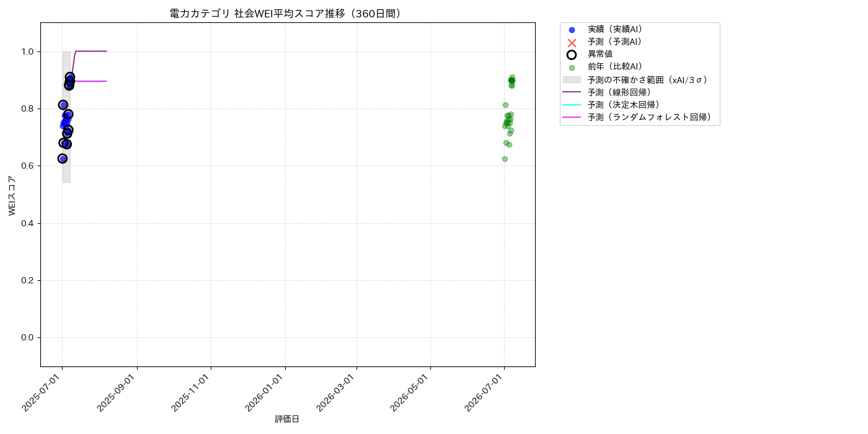Click the purple line sample in the legend

572,92
